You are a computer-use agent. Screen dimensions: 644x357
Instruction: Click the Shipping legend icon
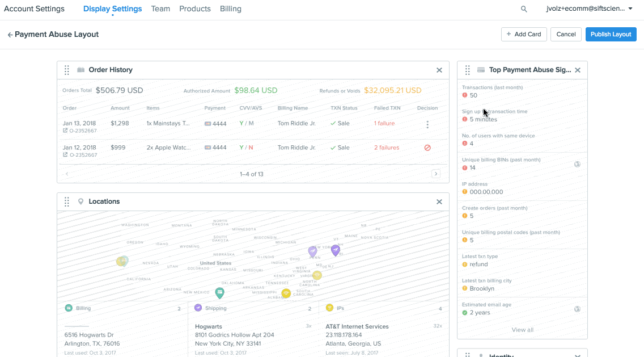198,308
